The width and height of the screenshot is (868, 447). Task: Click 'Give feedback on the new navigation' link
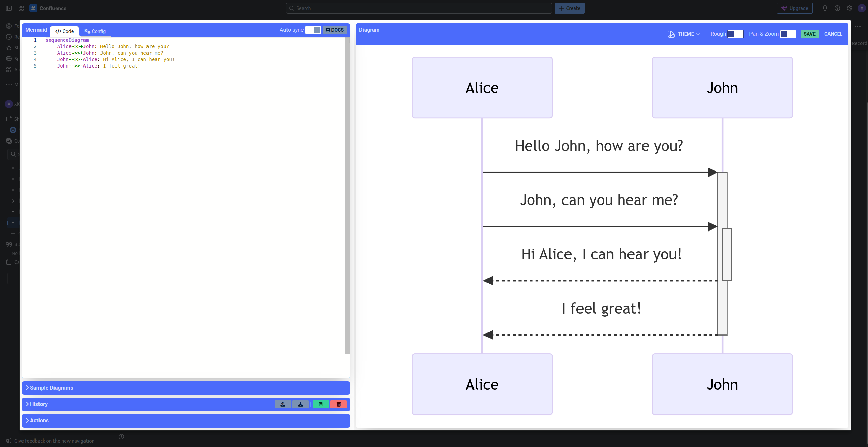point(55,441)
